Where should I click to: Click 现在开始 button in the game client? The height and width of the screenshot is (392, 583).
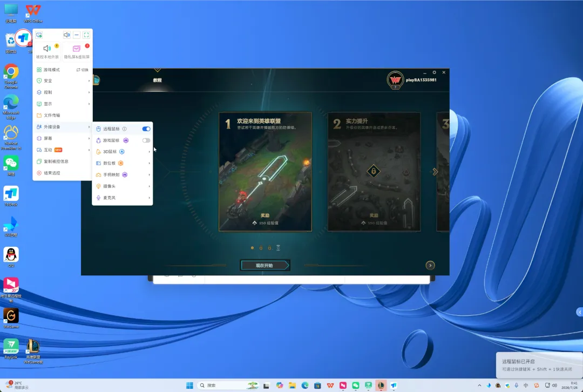[x=265, y=265]
